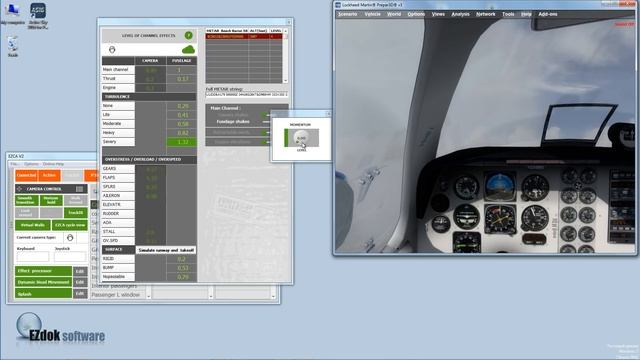Click the orange Action button
Viewport: 640px width, 360px height.
[49, 175]
